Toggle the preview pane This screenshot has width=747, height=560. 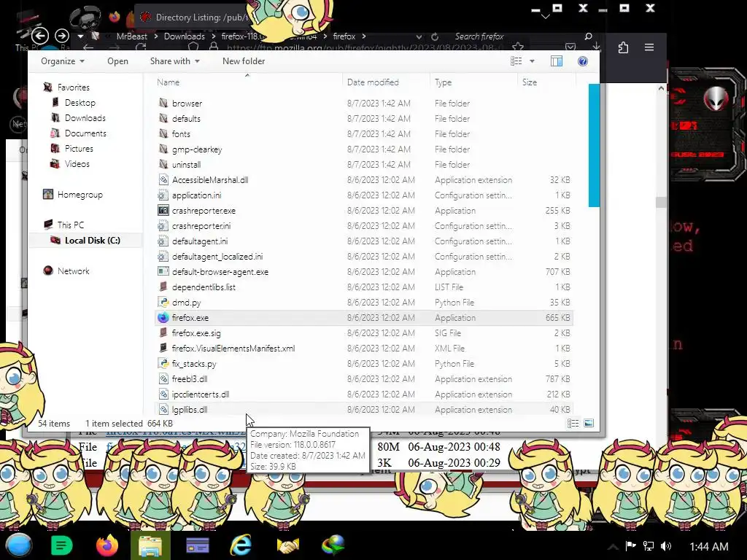(x=557, y=61)
